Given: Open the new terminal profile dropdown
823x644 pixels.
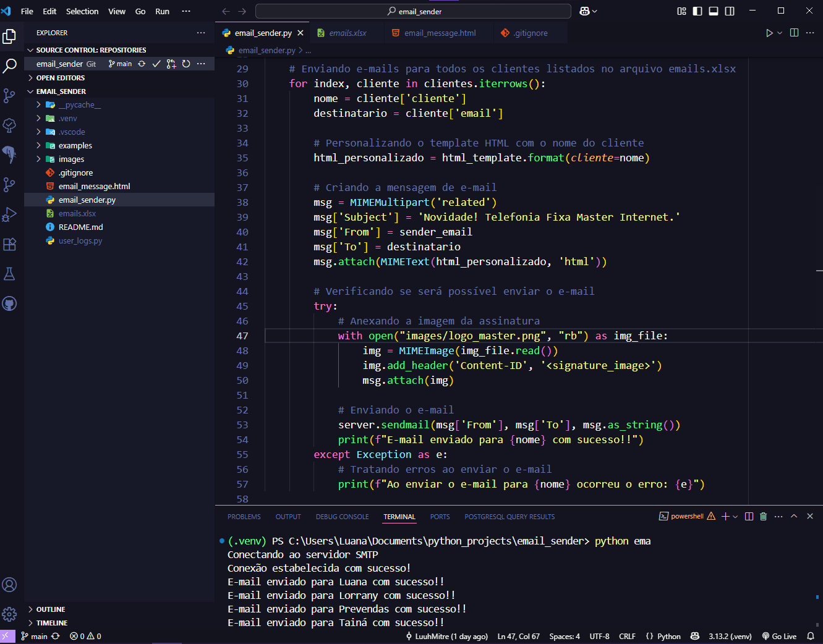Looking at the screenshot, I should pos(735,516).
